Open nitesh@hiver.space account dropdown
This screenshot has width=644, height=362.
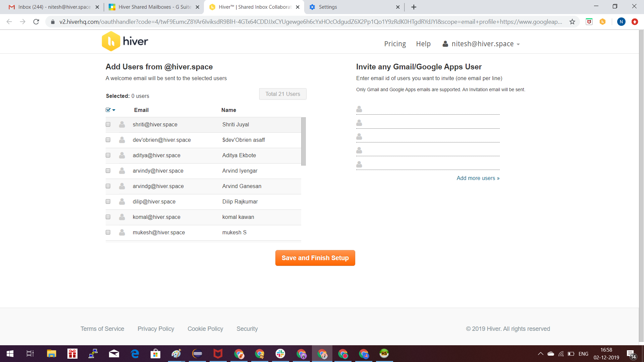[x=481, y=44]
